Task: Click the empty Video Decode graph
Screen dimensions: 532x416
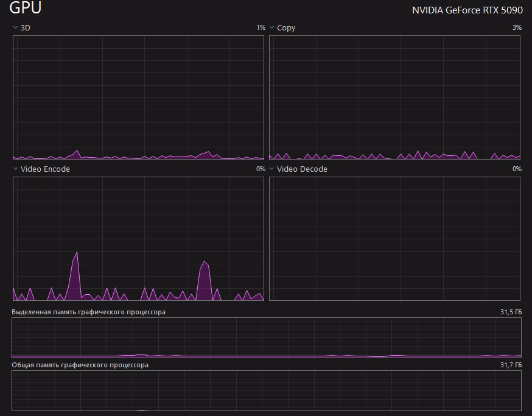Action: (x=394, y=239)
